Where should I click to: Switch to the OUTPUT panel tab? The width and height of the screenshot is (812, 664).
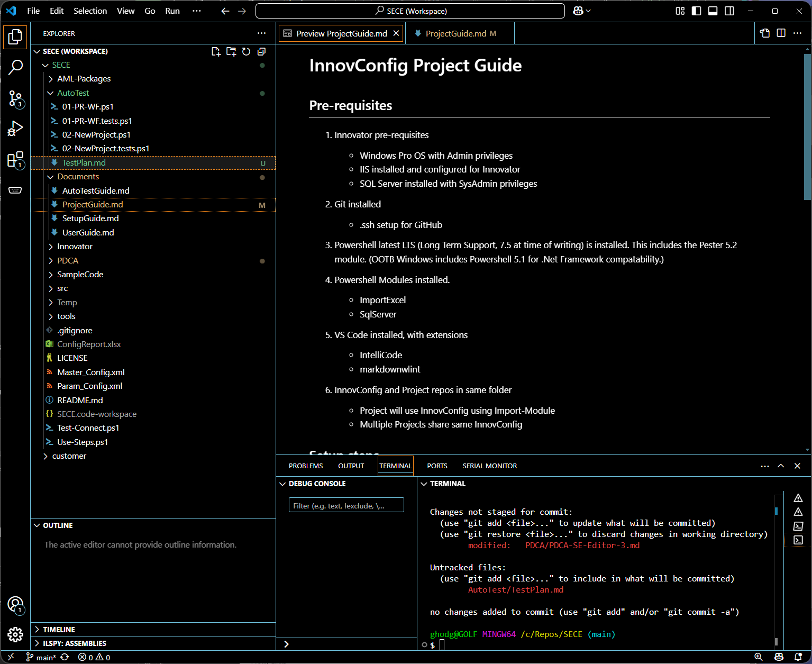point(351,466)
